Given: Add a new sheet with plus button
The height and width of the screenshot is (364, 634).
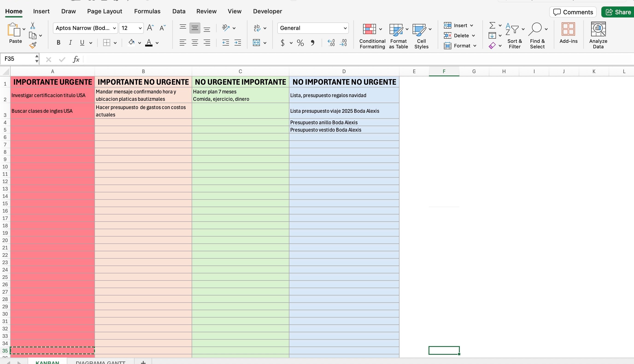Looking at the screenshot, I should (143, 362).
